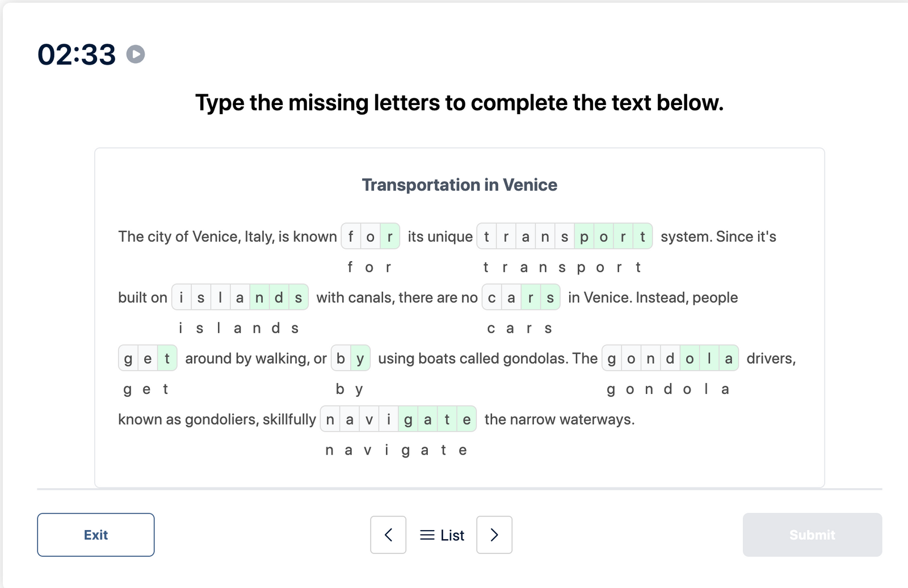This screenshot has height=588, width=908.
Task: Click the highlighted 'r' box in 'for'
Action: point(390,237)
